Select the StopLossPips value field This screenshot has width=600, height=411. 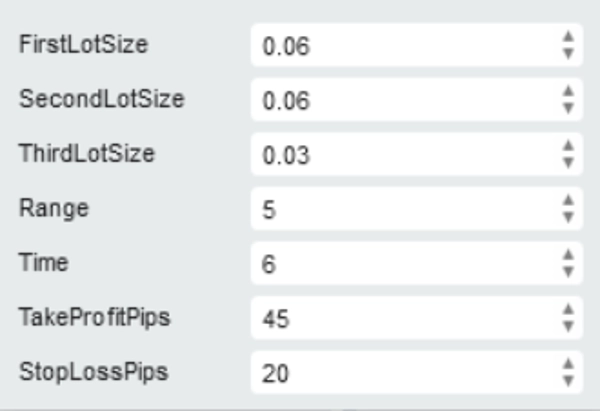click(x=400, y=373)
